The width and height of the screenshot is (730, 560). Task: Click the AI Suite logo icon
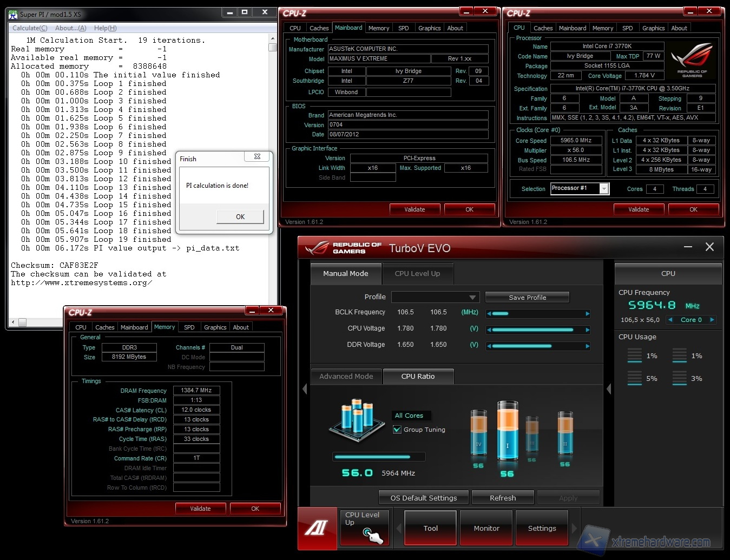click(x=317, y=528)
